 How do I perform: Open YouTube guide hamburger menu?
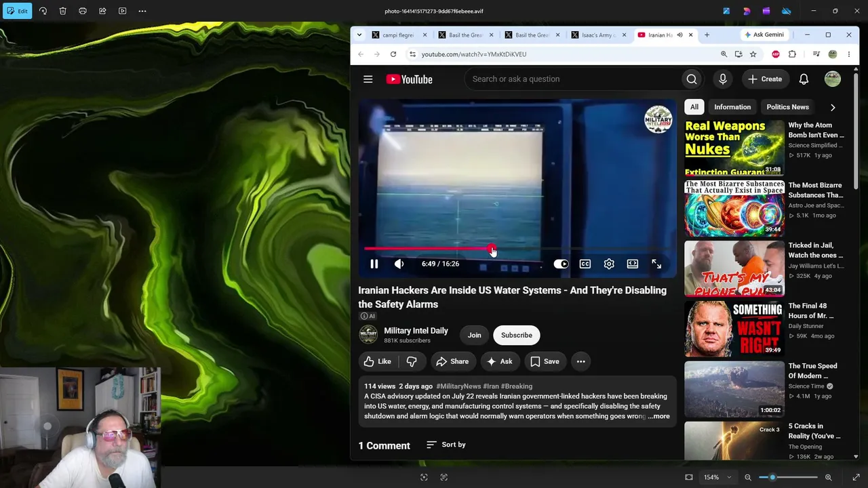368,79
